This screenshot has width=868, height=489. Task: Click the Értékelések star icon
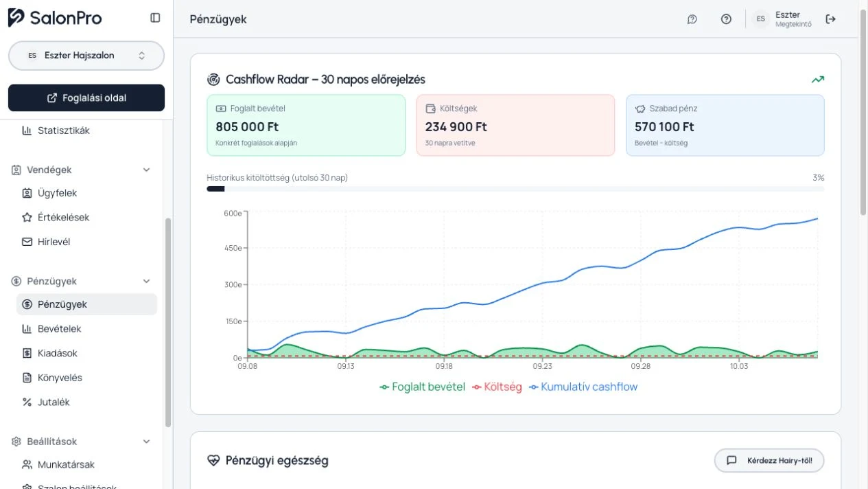(27, 217)
